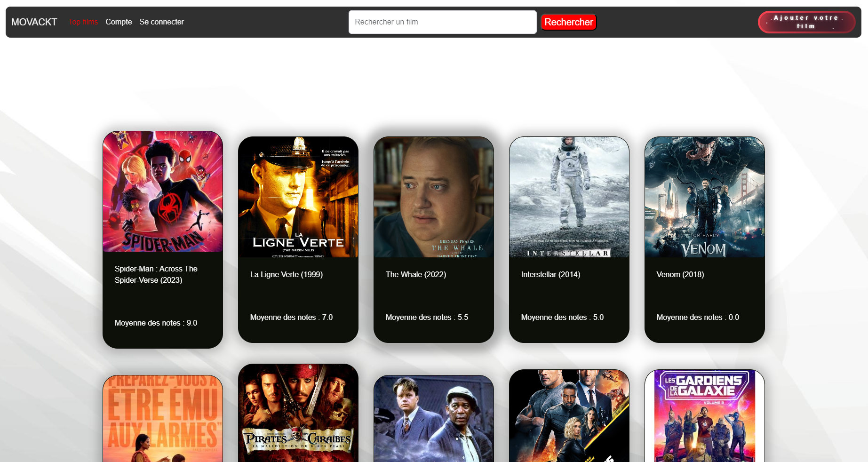The height and width of the screenshot is (462, 868).
Task: Go to the Compte menu item
Action: pos(119,22)
